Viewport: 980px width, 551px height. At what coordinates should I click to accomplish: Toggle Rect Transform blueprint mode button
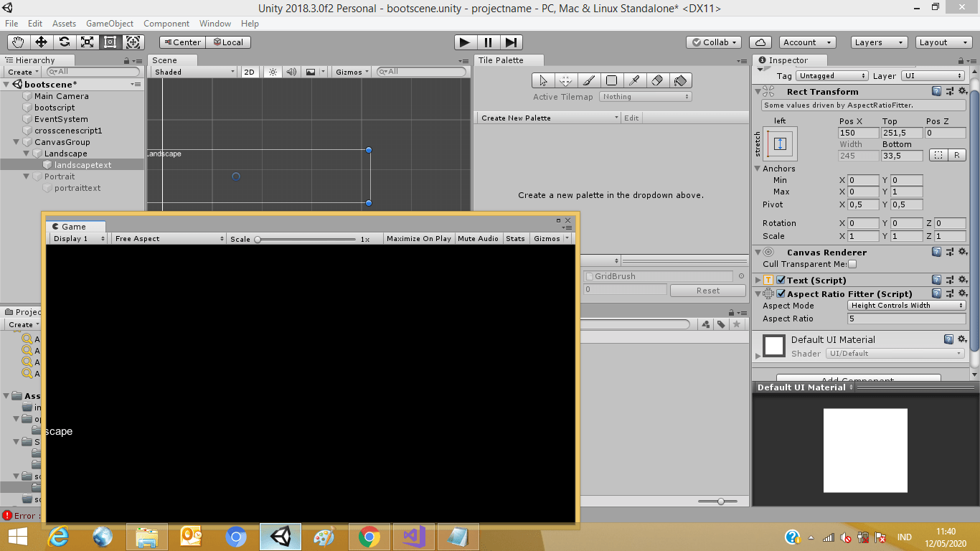point(938,156)
